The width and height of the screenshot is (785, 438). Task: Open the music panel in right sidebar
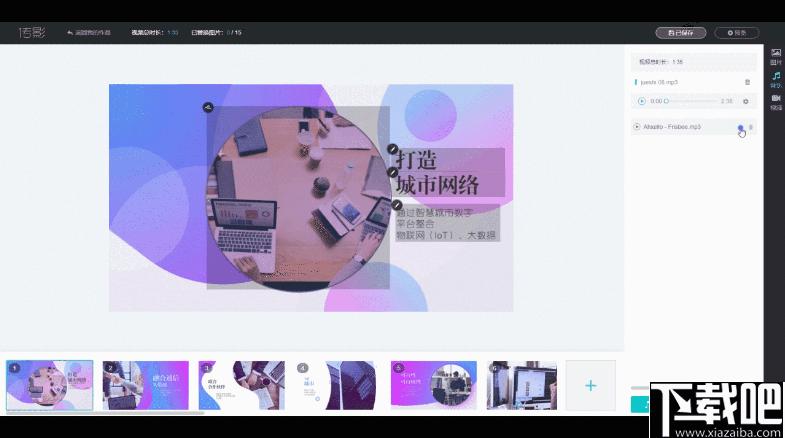point(775,80)
